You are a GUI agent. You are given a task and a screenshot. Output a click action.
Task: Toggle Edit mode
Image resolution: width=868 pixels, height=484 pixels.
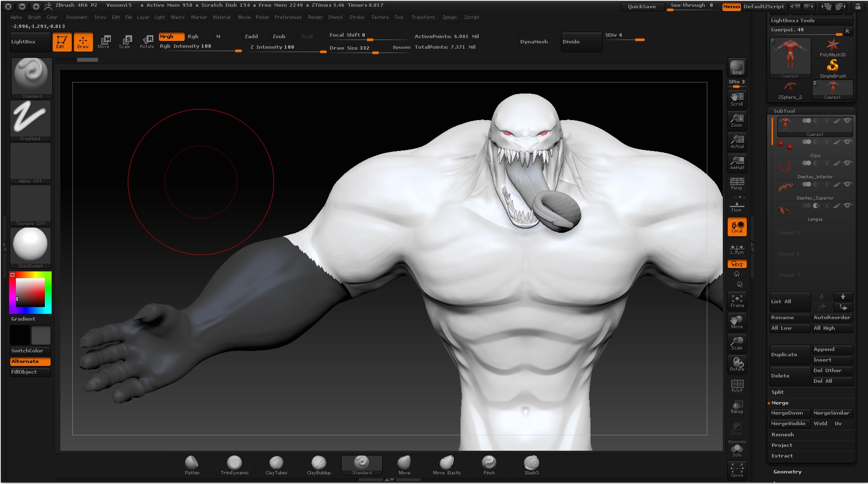62,42
